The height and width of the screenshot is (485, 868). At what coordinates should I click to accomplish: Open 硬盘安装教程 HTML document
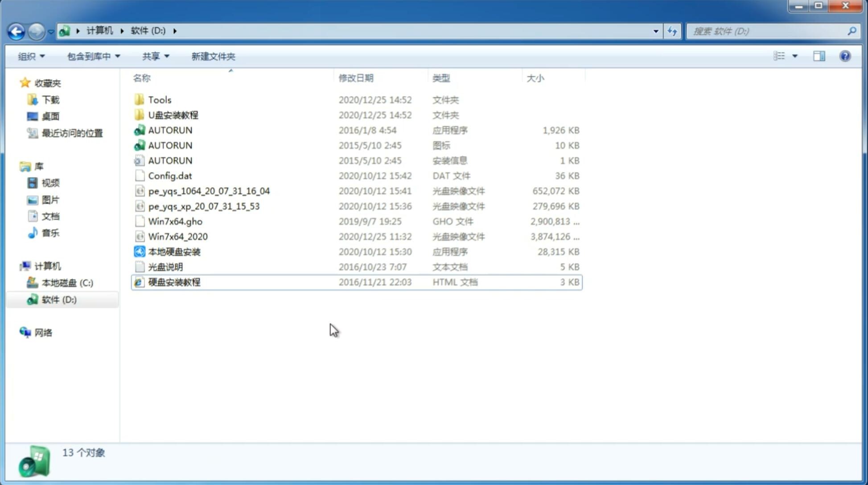(x=173, y=282)
